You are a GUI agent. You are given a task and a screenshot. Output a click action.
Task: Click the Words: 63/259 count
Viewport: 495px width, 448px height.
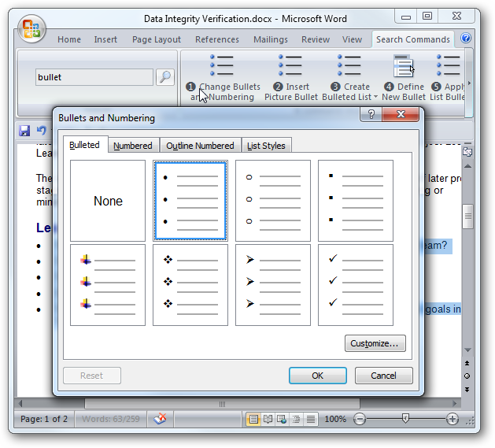(x=110, y=419)
